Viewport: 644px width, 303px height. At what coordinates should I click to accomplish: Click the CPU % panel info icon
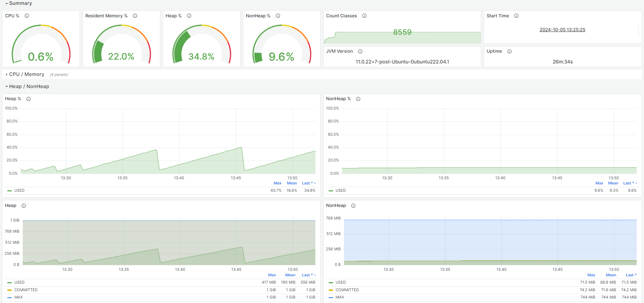[27, 16]
